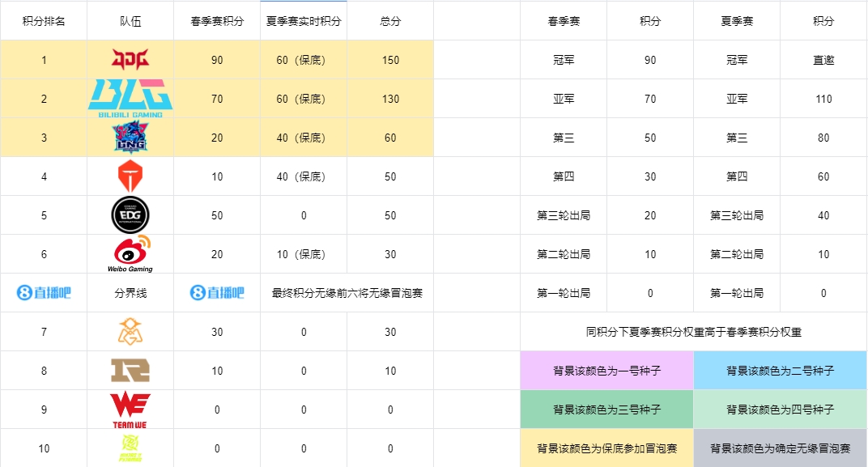
Task: Click the 夏季赛实时积分 column header
Action: pyautogui.click(x=304, y=21)
